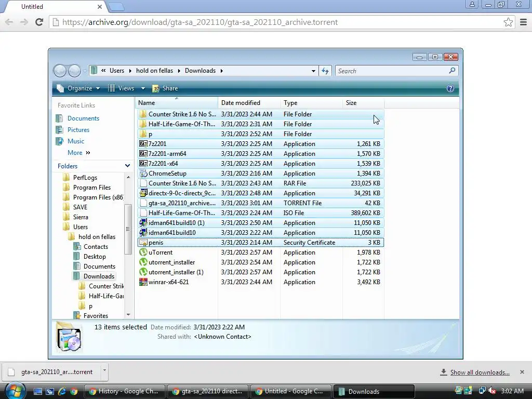
Task: Sort by Name column header
Action: pos(176,103)
